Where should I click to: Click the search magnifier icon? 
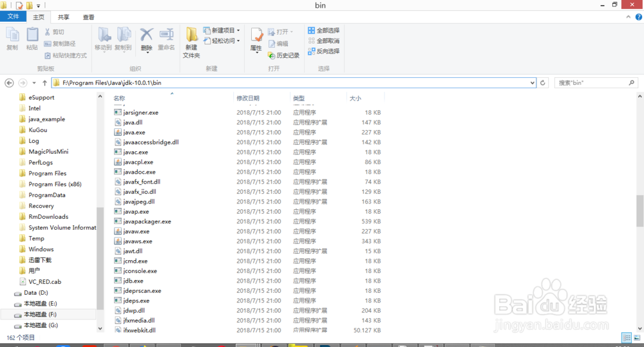click(631, 83)
